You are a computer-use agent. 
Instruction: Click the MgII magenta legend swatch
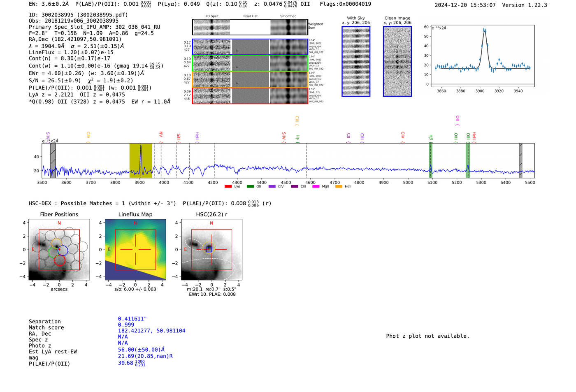[316, 187]
